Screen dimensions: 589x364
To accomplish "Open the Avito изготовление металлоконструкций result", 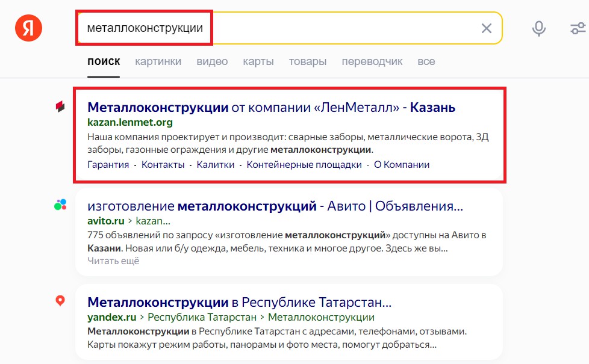I will pos(275,207).
